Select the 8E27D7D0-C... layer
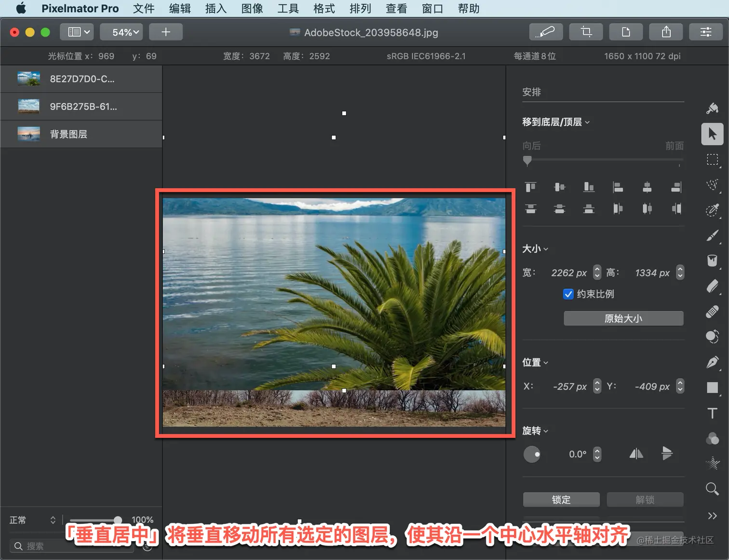 pos(81,79)
